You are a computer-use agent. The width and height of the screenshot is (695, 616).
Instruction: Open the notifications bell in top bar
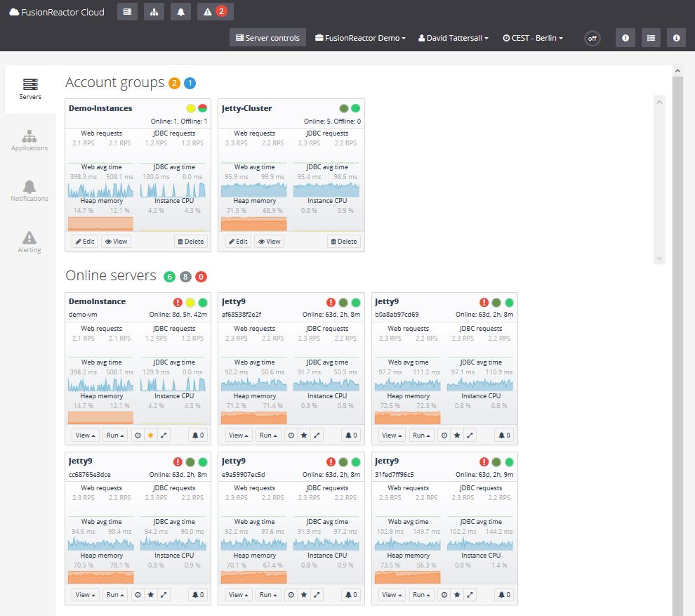click(181, 12)
